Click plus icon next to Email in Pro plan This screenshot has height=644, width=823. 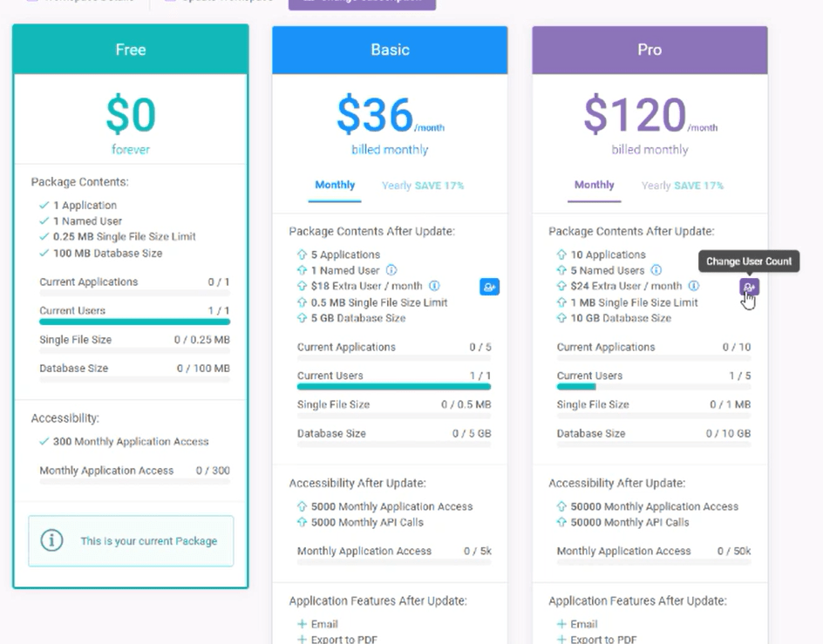(x=561, y=624)
